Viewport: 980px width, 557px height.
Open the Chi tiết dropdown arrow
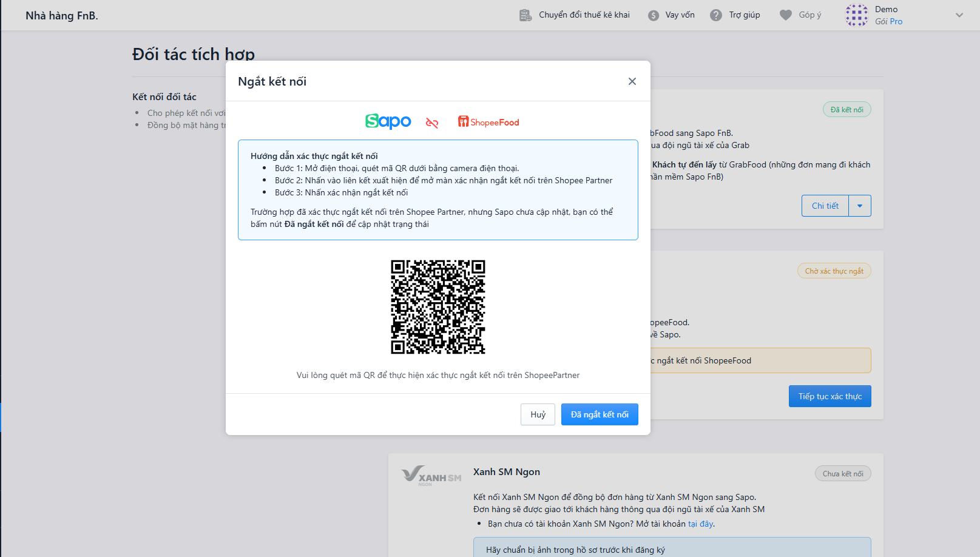point(860,206)
